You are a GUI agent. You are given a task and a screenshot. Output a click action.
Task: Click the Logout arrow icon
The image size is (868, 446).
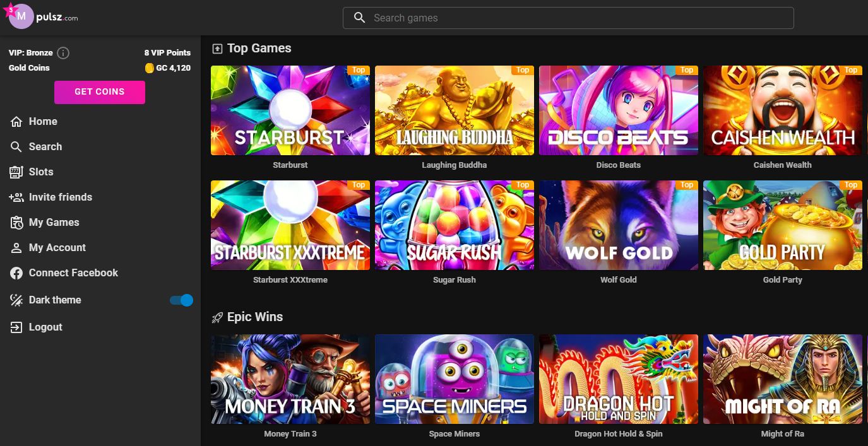pos(16,327)
